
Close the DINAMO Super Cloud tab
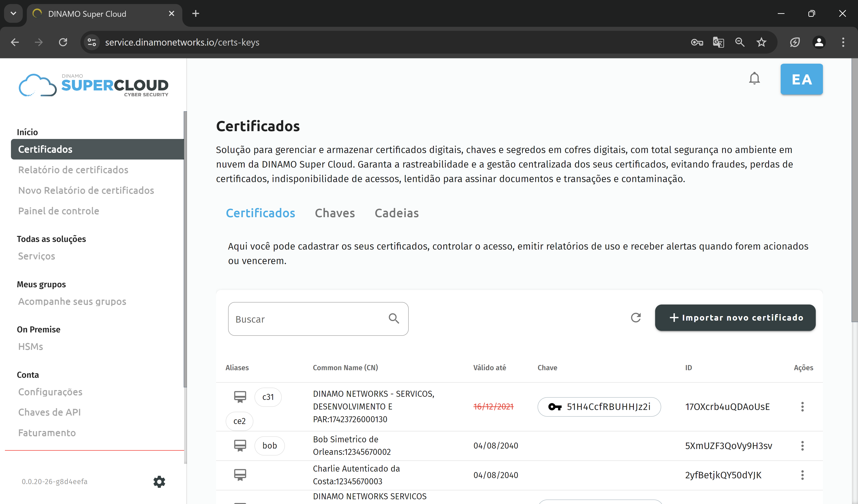point(172,14)
